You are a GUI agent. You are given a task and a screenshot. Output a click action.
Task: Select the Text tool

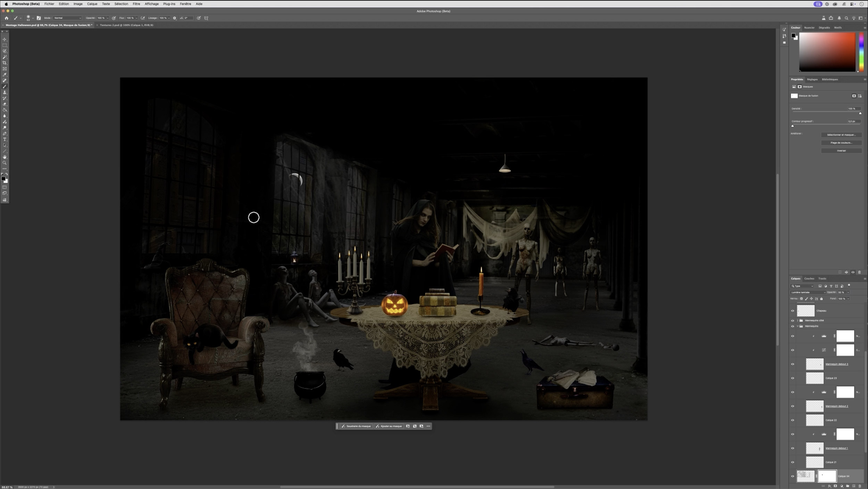[x=5, y=139]
